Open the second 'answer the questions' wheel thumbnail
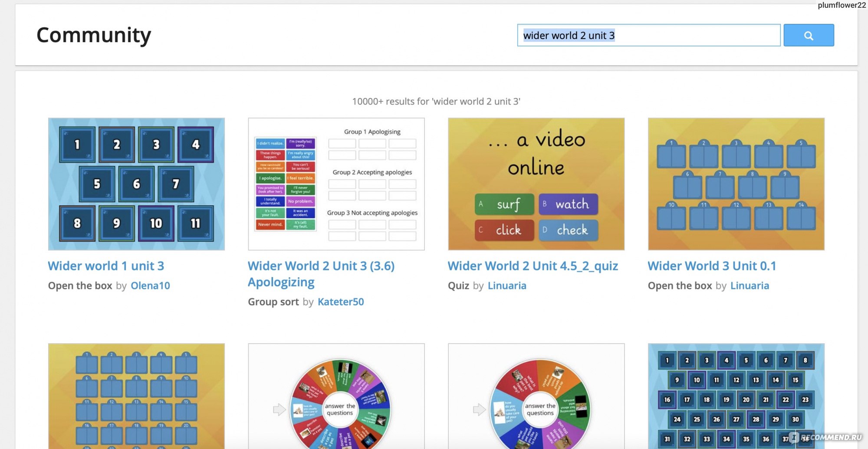Screen dimensions: 868x449 (536, 396)
